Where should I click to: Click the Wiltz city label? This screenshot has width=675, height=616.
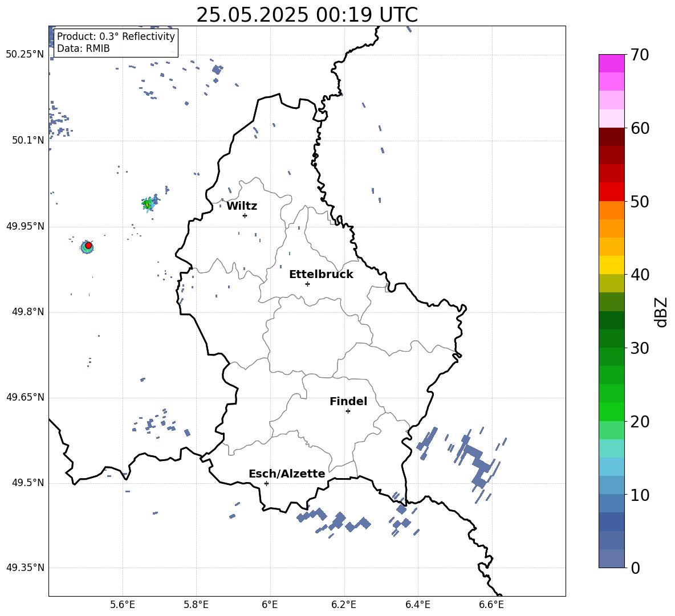[242, 206]
